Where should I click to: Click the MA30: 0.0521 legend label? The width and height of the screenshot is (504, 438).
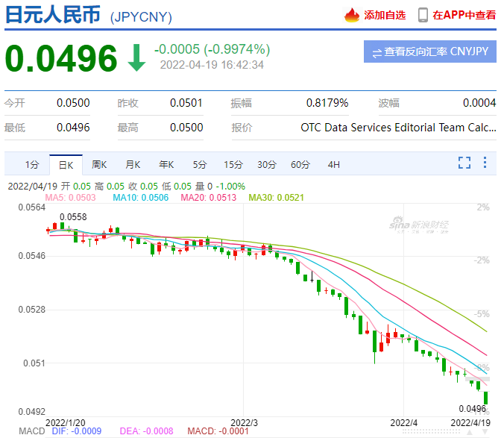(x=276, y=198)
